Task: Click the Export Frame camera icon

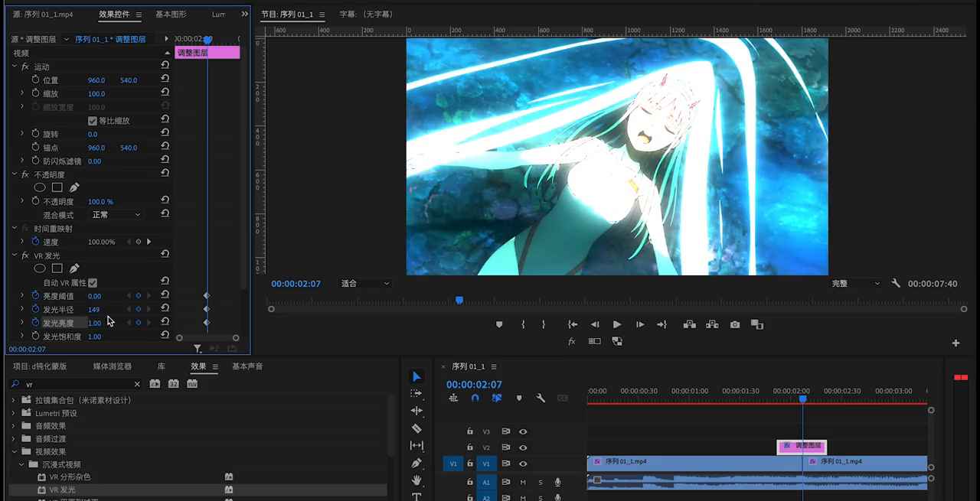Action: [x=735, y=324]
